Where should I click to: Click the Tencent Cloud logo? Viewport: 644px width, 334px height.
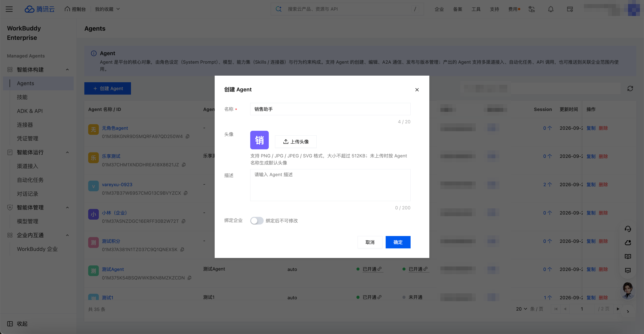point(39,9)
